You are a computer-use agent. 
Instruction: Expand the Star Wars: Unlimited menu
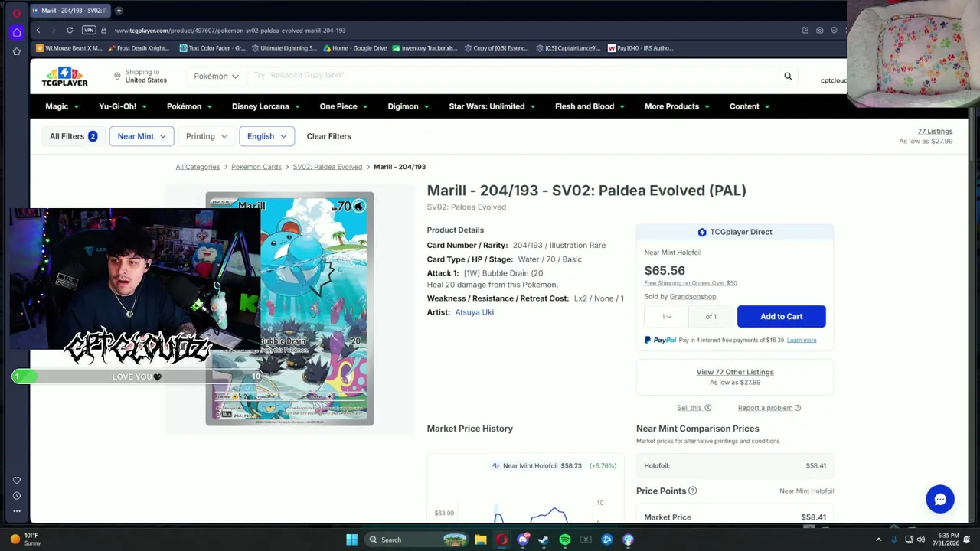[492, 106]
